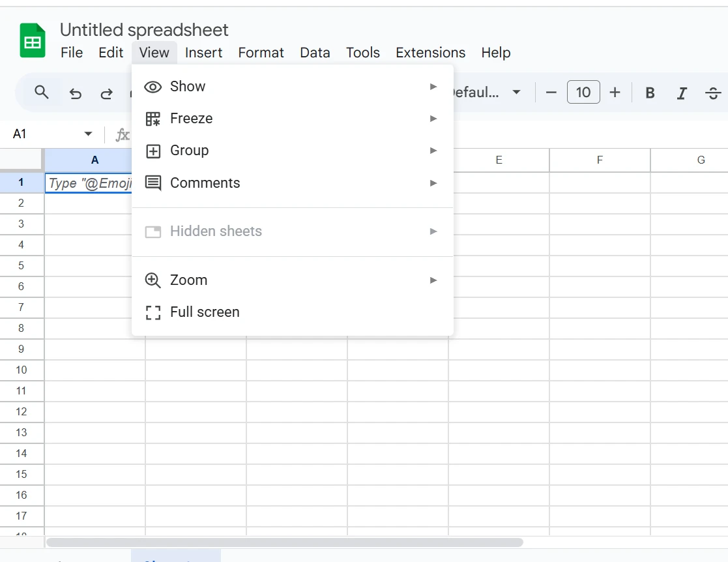
Task: Toggle strikethrough formatting
Action: click(713, 93)
